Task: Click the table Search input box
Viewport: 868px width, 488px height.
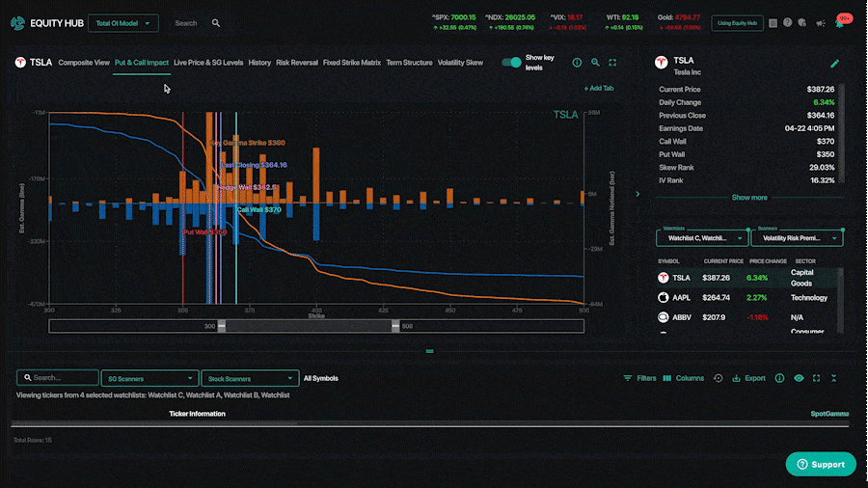Action: tap(58, 378)
